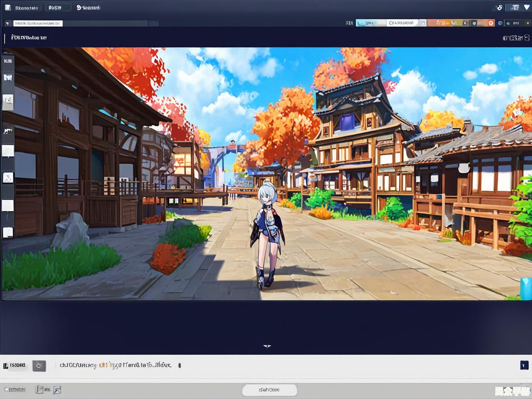Click the camera-like icon in the left sidebar
The width and height of the screenshot is (532, 399).
coord(8,100)
